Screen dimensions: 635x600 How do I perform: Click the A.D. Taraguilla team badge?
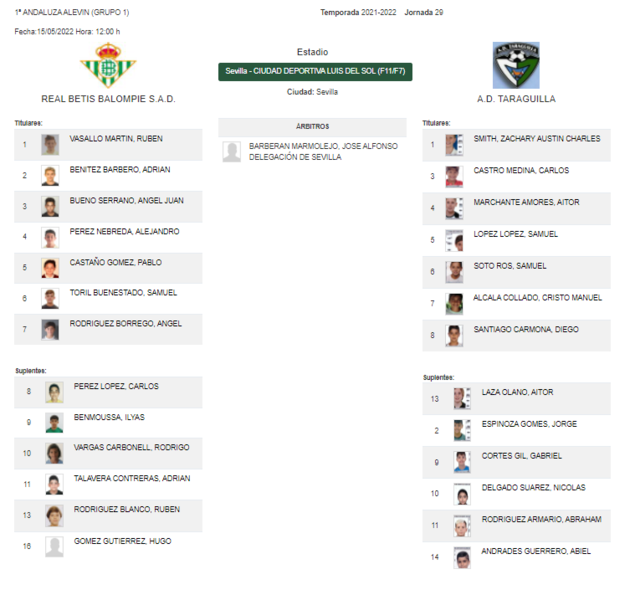tap(516, 65)
